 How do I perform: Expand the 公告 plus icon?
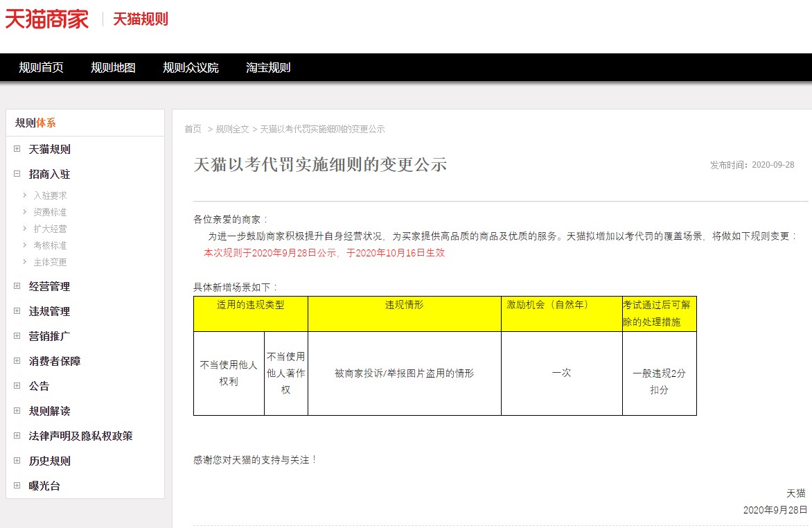17,385
